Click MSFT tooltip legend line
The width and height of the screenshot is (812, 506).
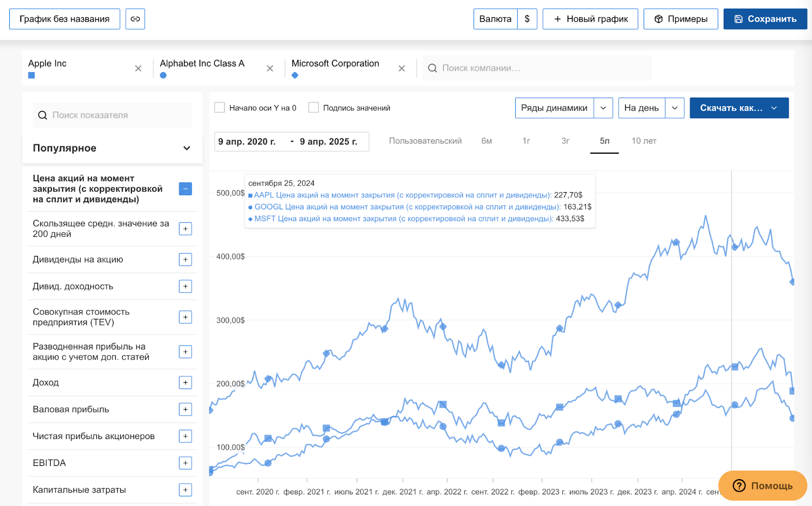click(x=416, y=219)
